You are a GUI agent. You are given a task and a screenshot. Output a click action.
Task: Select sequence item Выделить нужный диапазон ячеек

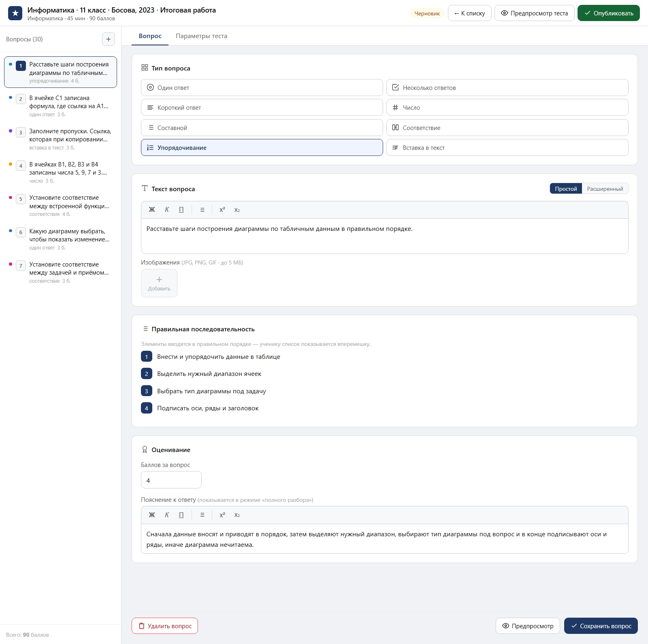pyautogui.click(x=209, y=374)
